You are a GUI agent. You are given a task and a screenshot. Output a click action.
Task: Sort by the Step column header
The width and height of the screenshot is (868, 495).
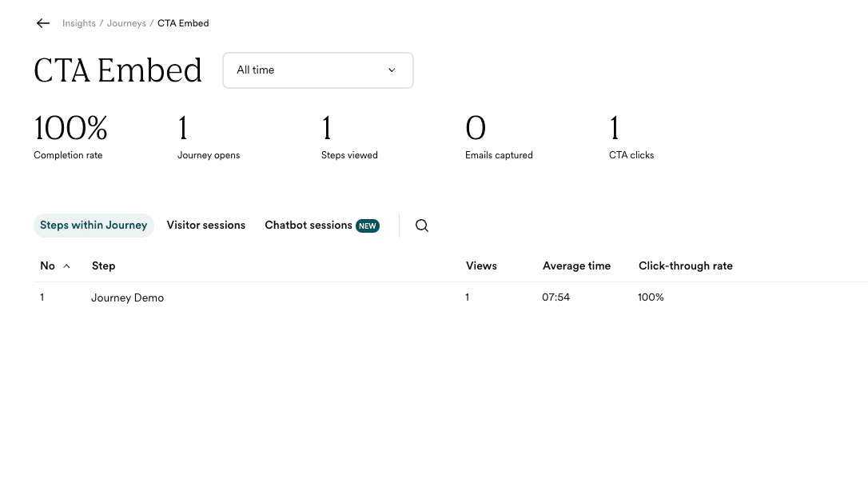(104, 265)
